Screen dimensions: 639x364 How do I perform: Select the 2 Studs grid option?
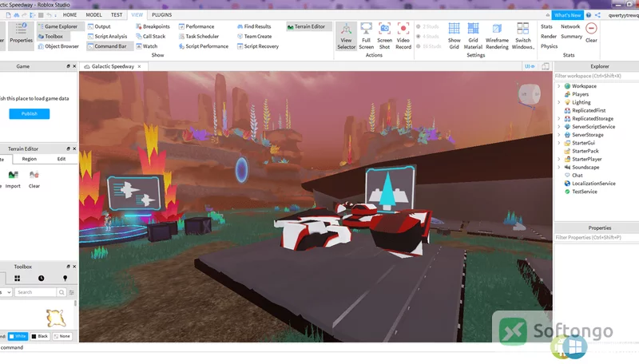[427, 26]
